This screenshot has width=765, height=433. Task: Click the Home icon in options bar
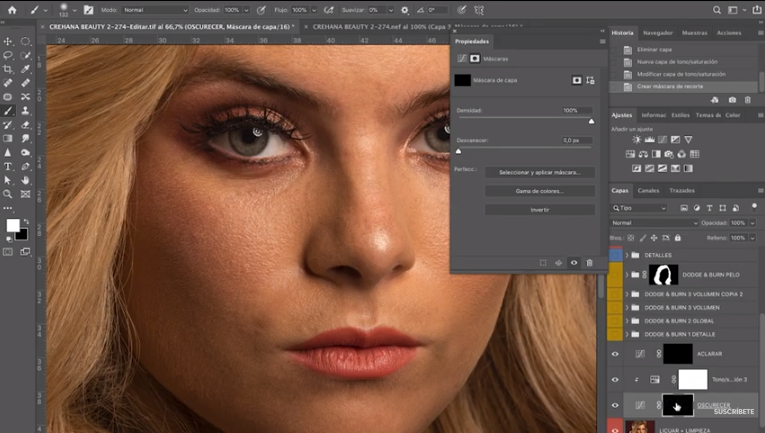pyautogui.click(x=11, y=10)
